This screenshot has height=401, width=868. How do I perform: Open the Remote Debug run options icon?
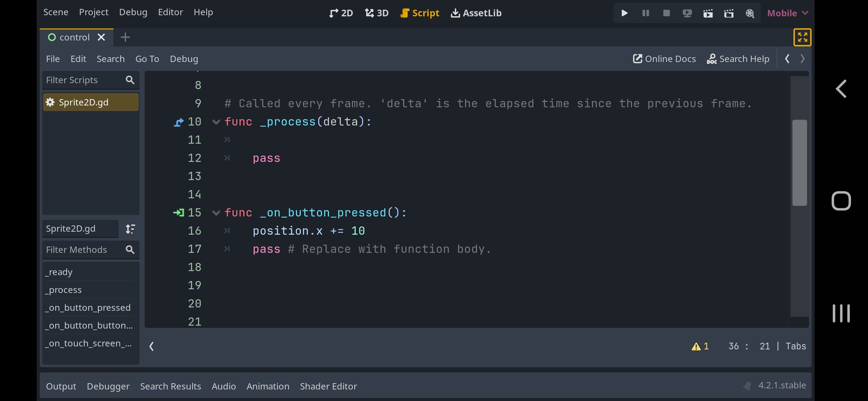click(x=687, y=13)
